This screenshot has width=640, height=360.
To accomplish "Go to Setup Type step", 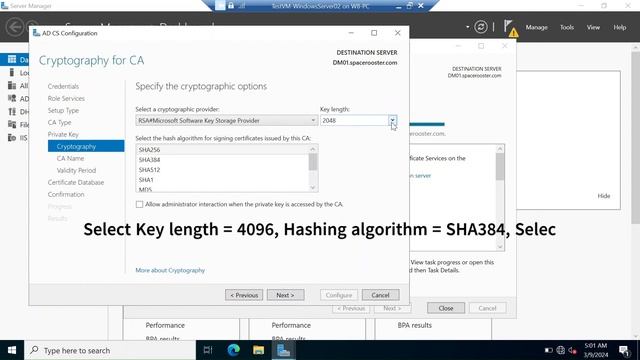I will tap(63, 110).
